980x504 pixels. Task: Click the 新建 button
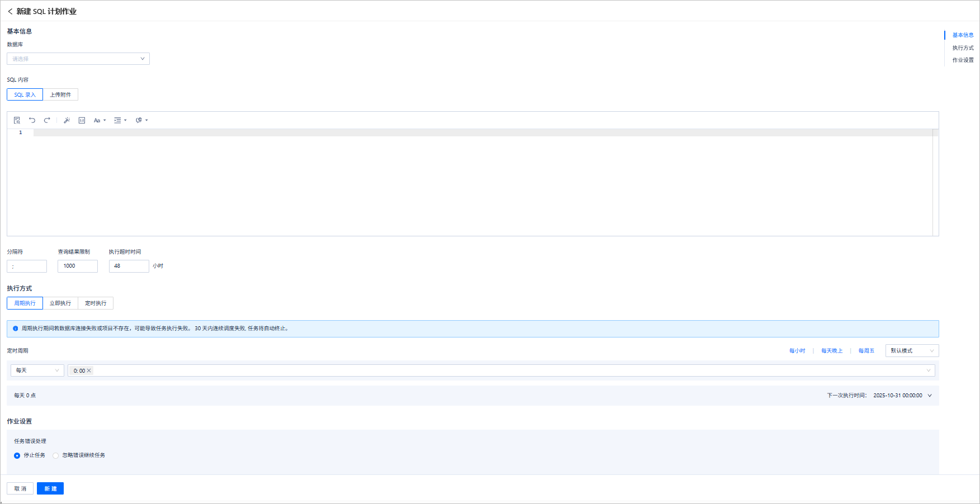coord(50,489)
